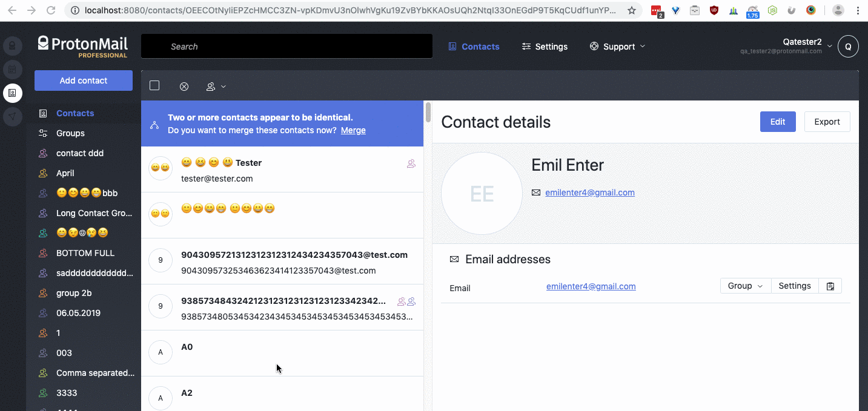Expand the group assignment chevron in the toolbar

click(x=223, y=86)
